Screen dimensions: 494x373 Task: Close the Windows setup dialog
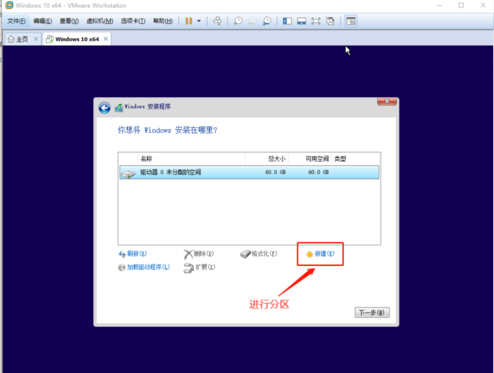click(387, 101)
